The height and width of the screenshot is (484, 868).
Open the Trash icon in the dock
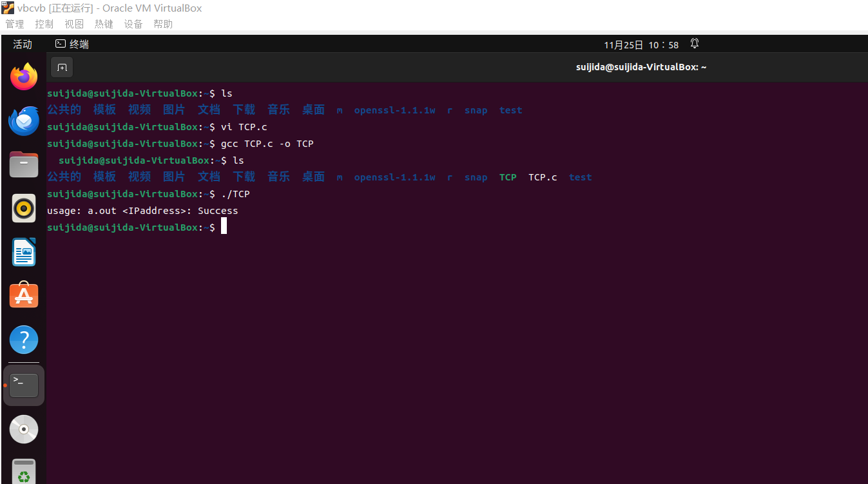24,472
